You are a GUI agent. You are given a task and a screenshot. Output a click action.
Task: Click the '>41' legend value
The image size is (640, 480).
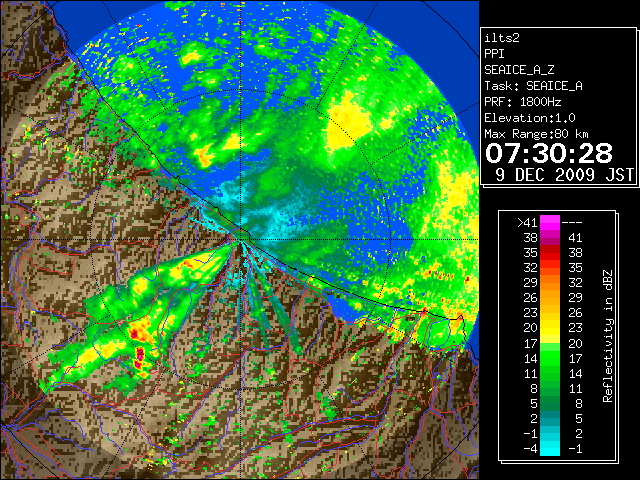coord(527,222)
